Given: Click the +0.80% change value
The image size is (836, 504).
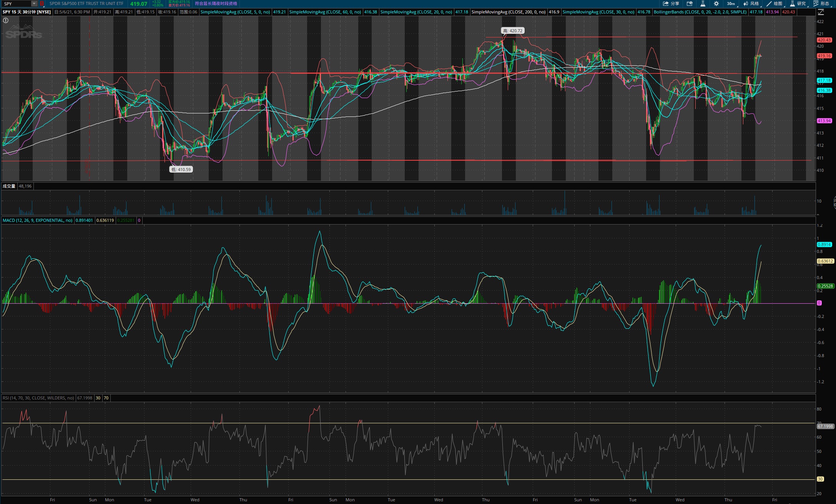Looking at the screenshot, I should click(158, 5).
